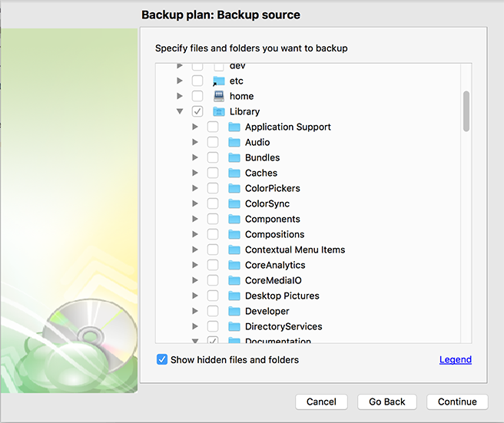Collapse the Library folder tree

tap(180, 111)
